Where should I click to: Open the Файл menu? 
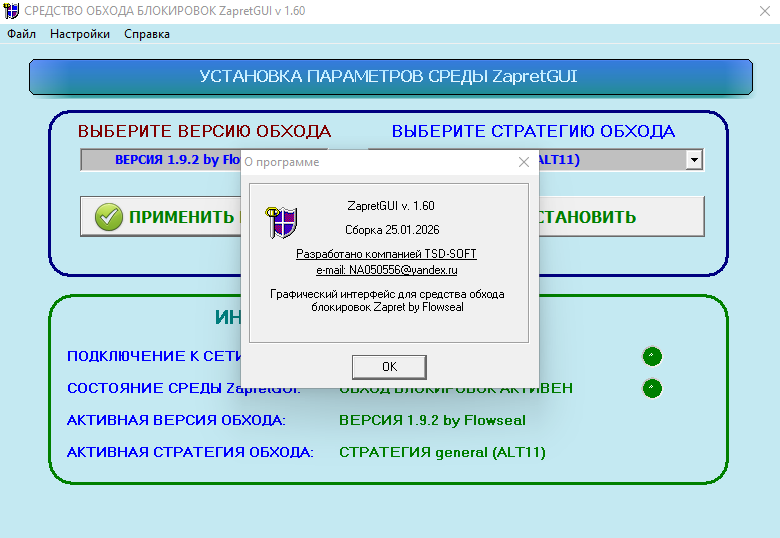click(x=21, y=34)
